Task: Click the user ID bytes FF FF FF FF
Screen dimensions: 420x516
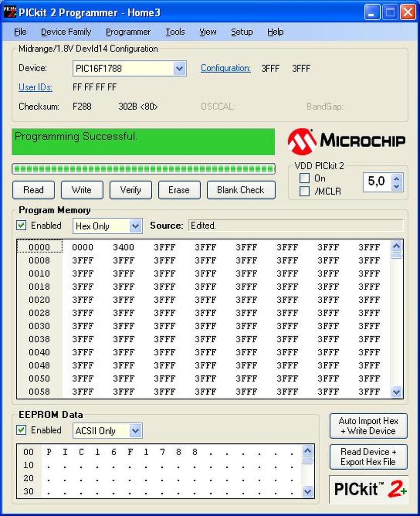Action: [x=94, y=87]
